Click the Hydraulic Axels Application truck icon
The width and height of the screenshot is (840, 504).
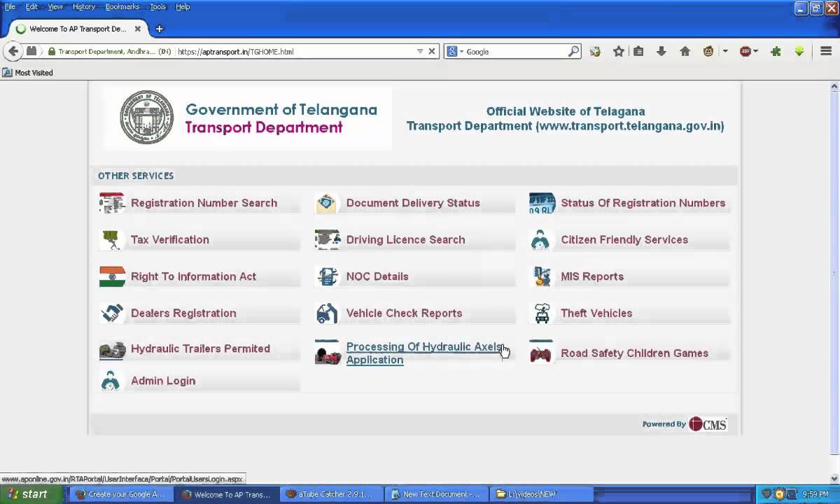[x=328, y=353]
